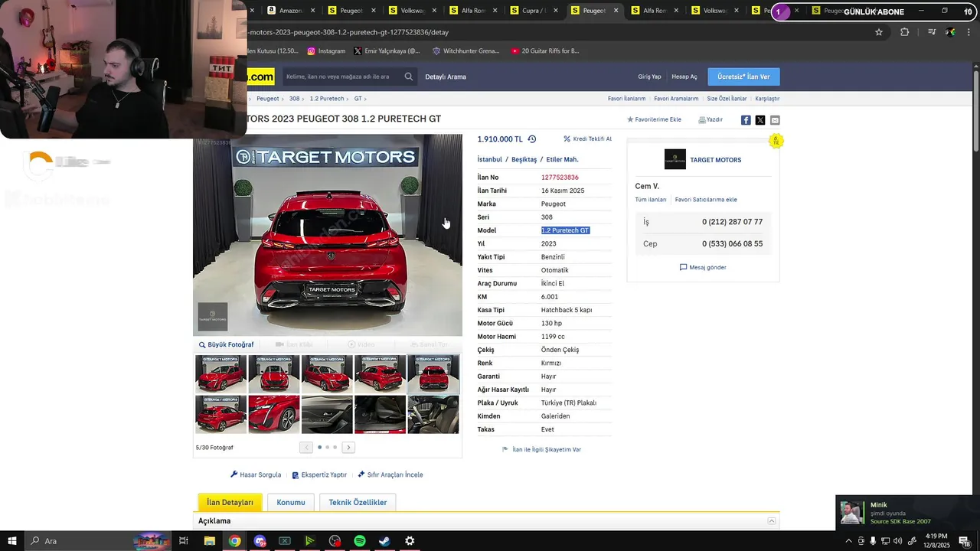Click Sıfır Araçları İncele link
The height and width of the screenshot is (551, 980).
pyautogui.click(x=390, y=474)
